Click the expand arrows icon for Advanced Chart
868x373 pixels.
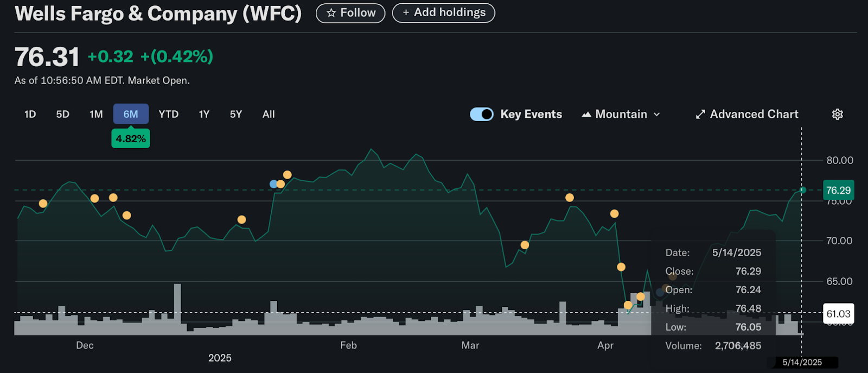pyautogui.click(x=700, y=114)
